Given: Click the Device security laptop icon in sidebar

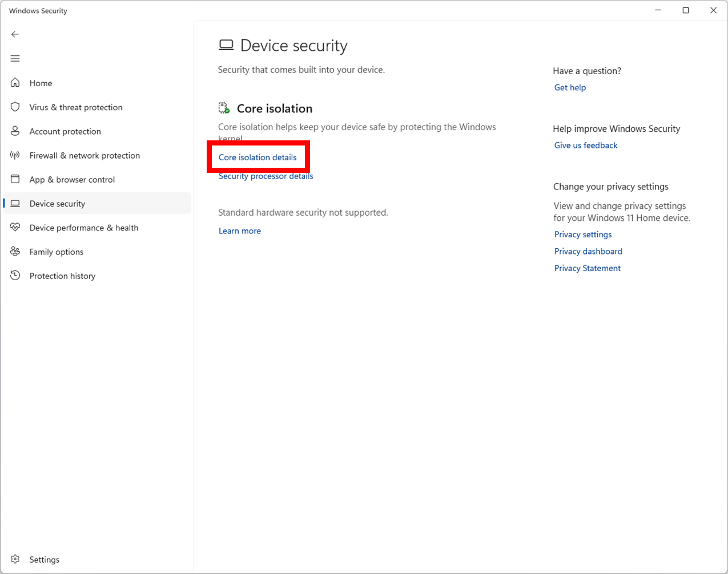Looking at the screenshot, I should (x=15, y=203).
